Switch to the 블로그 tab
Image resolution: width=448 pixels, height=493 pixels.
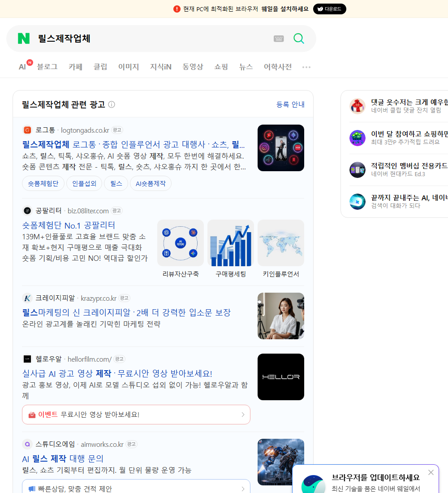(47, 67)
